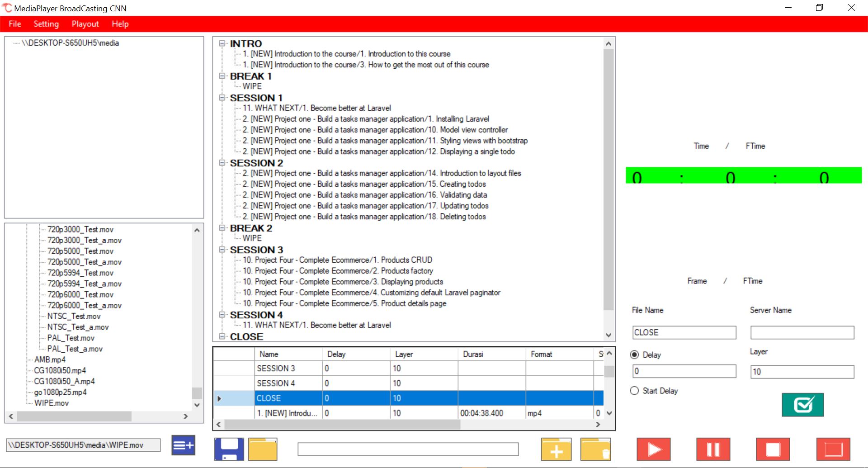Select WIPE.mov in the media list
The image size is (868, 468).
[x=51, y=403]
